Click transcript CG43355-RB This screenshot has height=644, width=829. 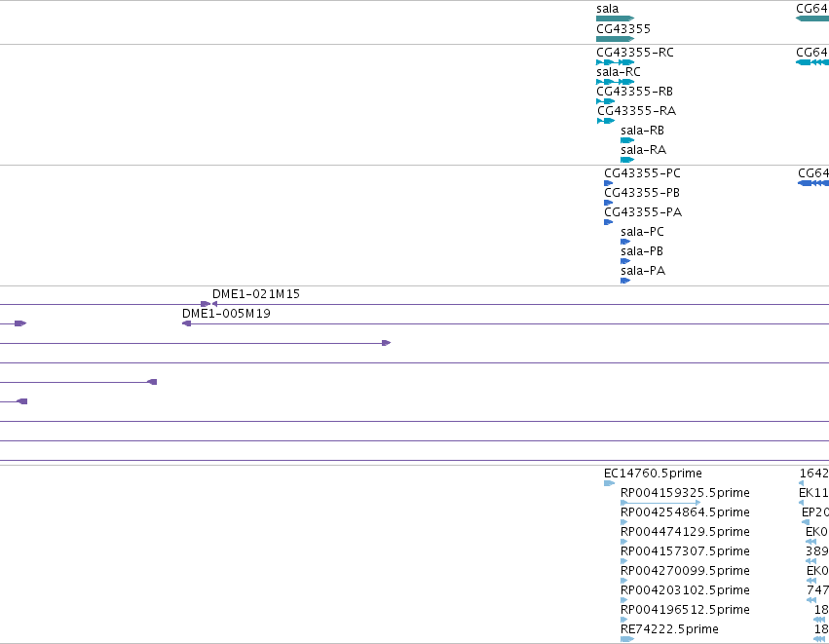(634, 91)
